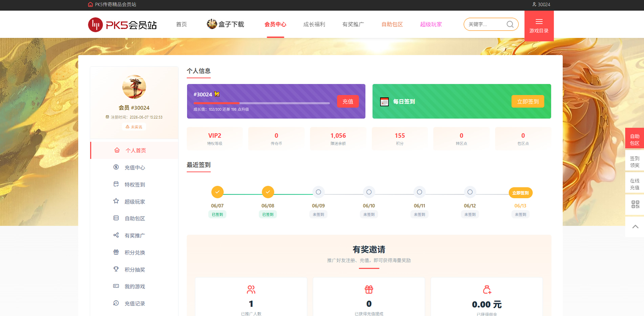Open 有奖推广 in top navigation
Image resolution: width=644 pixels, height=316 pixels.
pos(353,24)
